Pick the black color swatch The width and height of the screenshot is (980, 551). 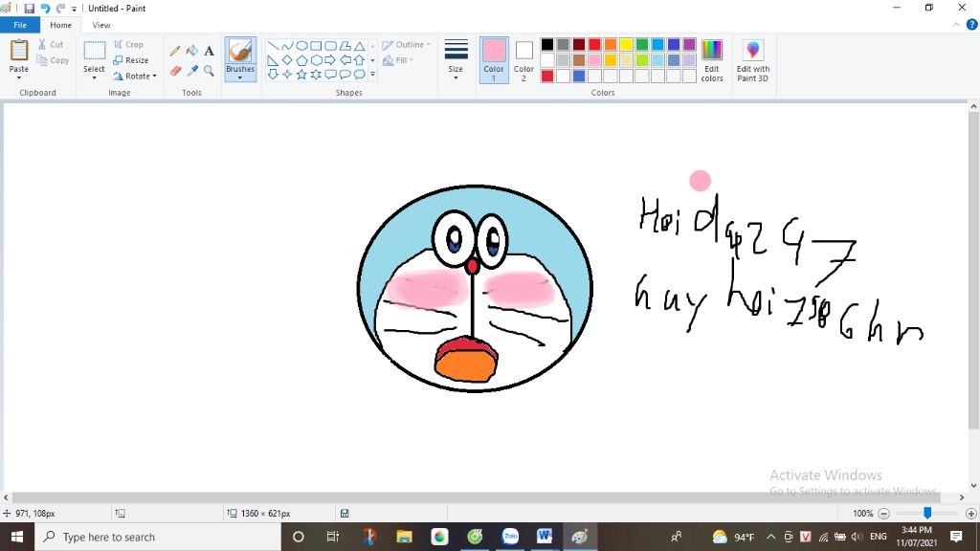click(547, 44)
